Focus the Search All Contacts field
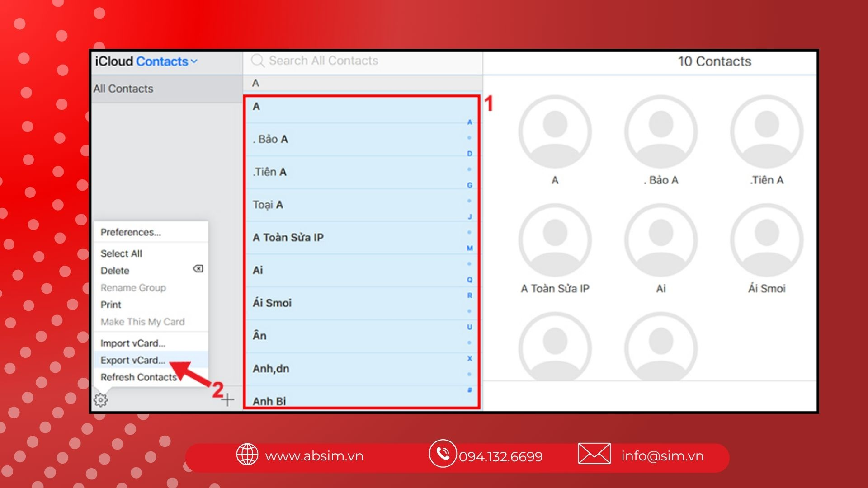This screenshot has width=868, height=488. click(x=363, y=61)
